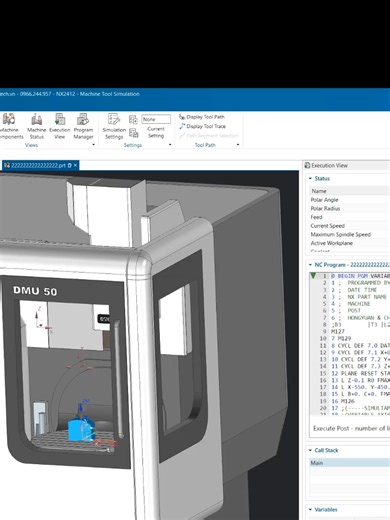Toggle Display Tool Path

[x=202, y=117]
